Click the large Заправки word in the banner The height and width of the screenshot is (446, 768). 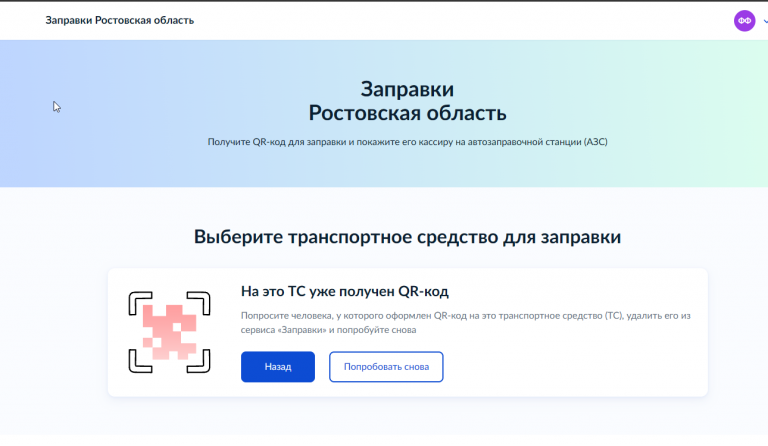point(407,89)
